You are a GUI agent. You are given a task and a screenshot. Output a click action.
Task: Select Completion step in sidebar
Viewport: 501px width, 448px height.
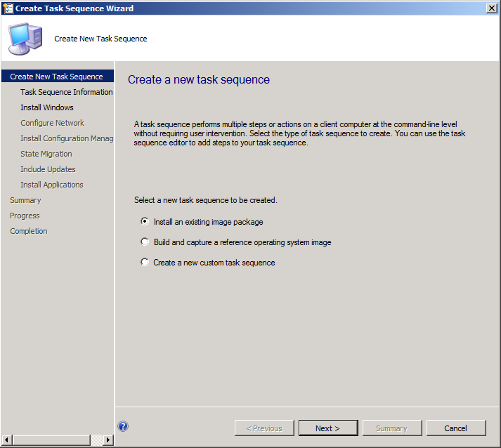coord(29,231)
